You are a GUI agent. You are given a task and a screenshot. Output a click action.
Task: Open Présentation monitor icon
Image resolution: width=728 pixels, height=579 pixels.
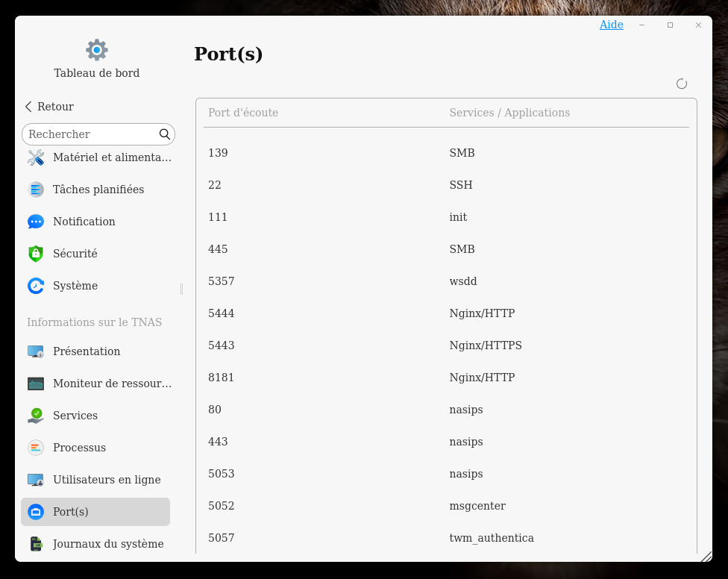36,351
